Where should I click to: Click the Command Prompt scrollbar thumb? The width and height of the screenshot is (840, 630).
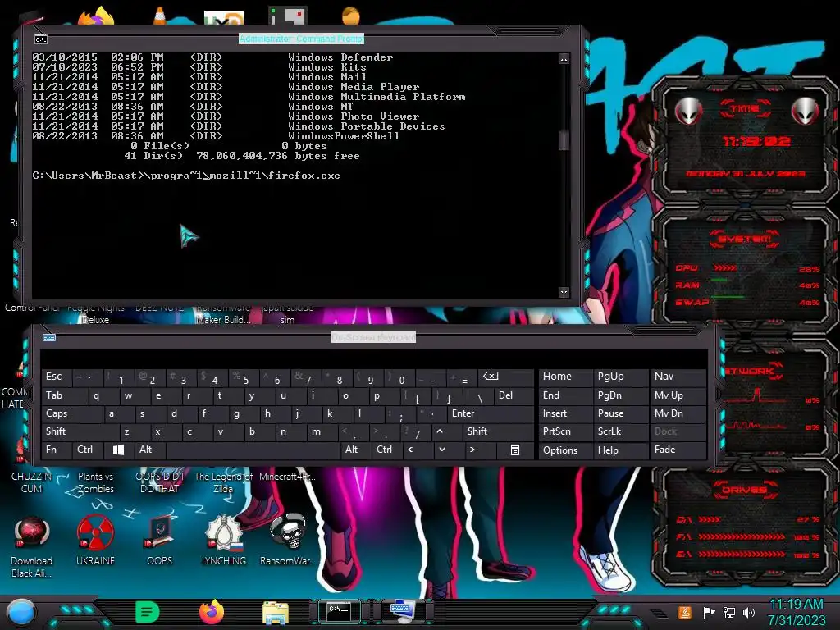pyautogui.click(x=563, y=140)
